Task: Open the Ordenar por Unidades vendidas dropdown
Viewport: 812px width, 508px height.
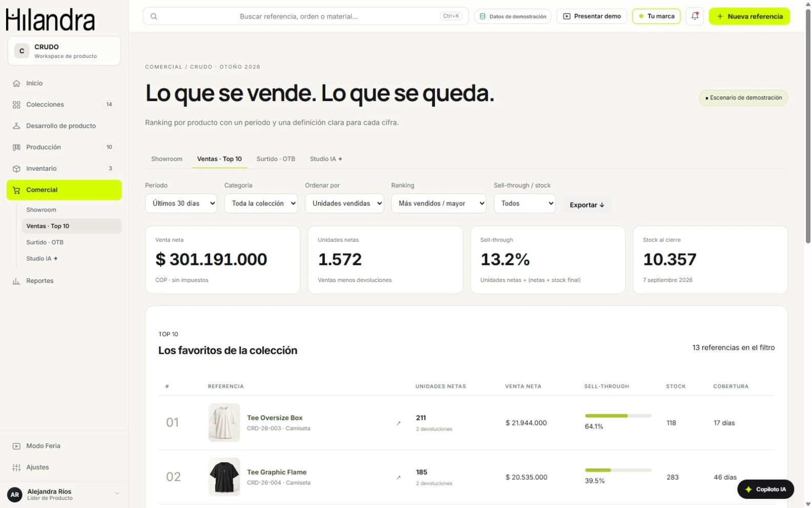Action: (x=344, y=204)
